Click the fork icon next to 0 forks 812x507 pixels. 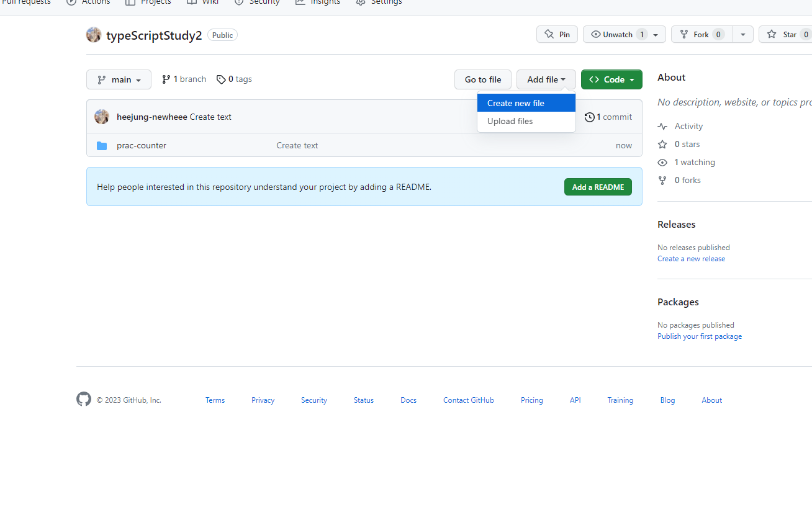pos(662,180)
